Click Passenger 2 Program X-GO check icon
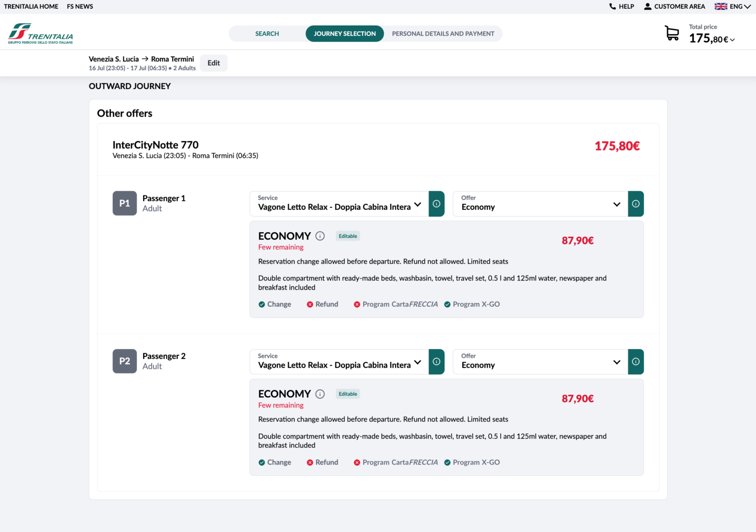 [447, 462]
